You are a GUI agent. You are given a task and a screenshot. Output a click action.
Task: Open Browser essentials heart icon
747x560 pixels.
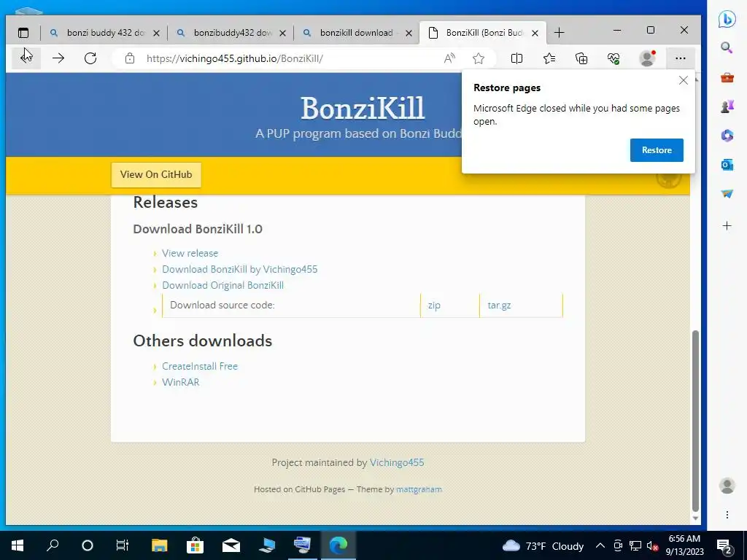pyautogui.click(x=614, y=58)
